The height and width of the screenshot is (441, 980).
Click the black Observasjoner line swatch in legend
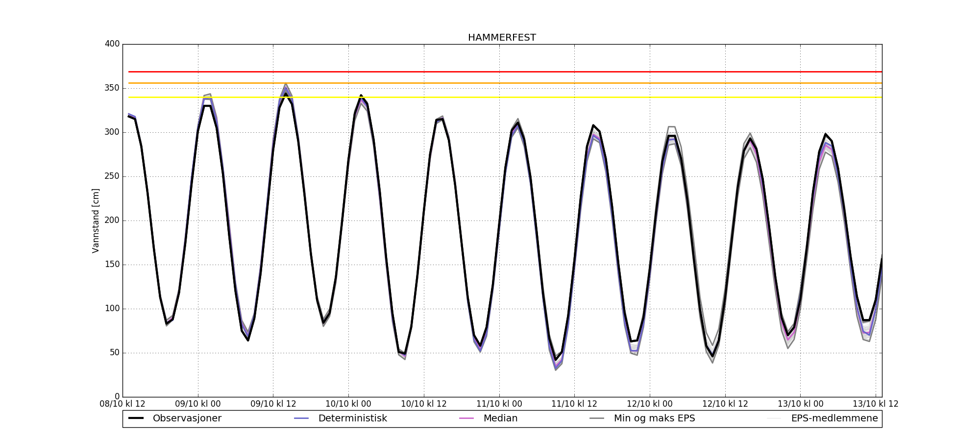[136, 418]
